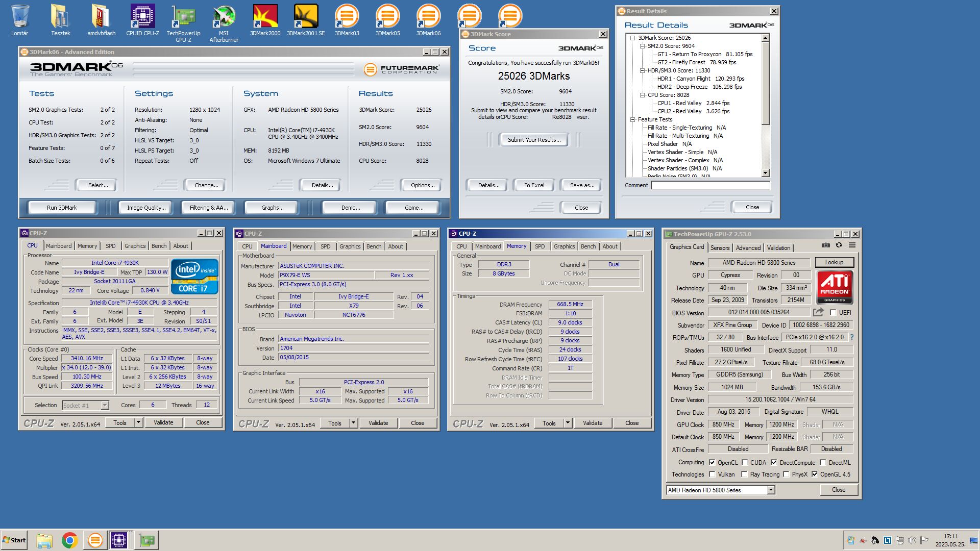Click the GPU-Z screenshot camera icon

825,245
